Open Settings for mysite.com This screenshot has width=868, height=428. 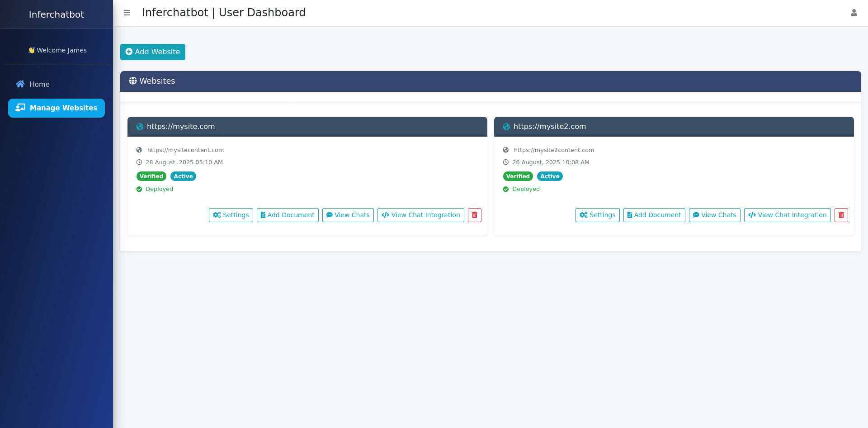coord(231,215)
